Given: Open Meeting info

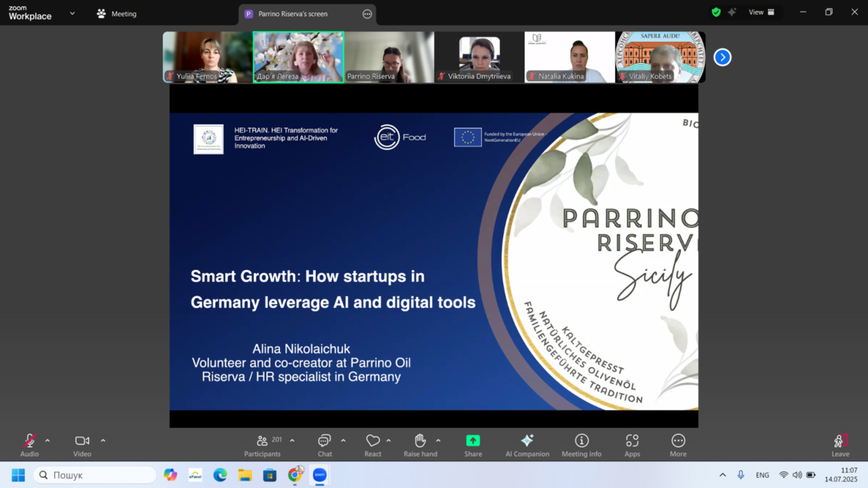Looking at the screenshot, I should tap(582, 445).
